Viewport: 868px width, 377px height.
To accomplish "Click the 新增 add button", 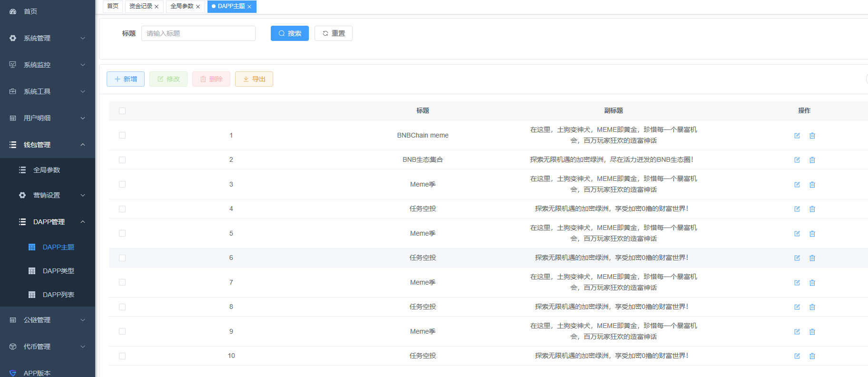I will coord(126,79).
